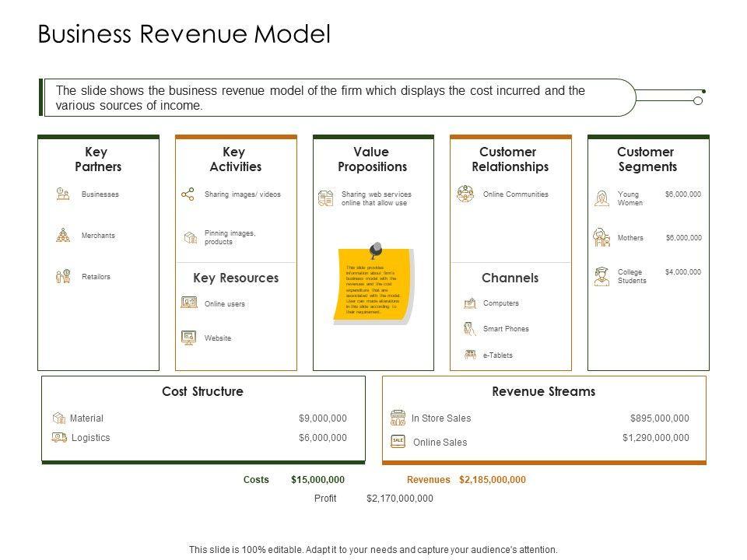The width and height of the screenshot is (747, 560).
Task: Select the Online users icon
Action: (188, 303)
